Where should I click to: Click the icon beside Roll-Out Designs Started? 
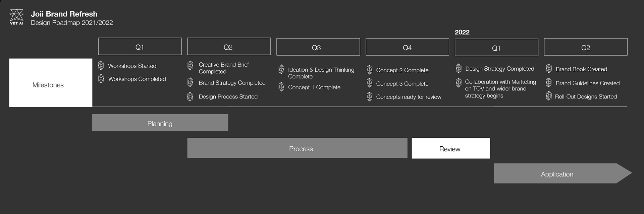[x=549, y=96]
